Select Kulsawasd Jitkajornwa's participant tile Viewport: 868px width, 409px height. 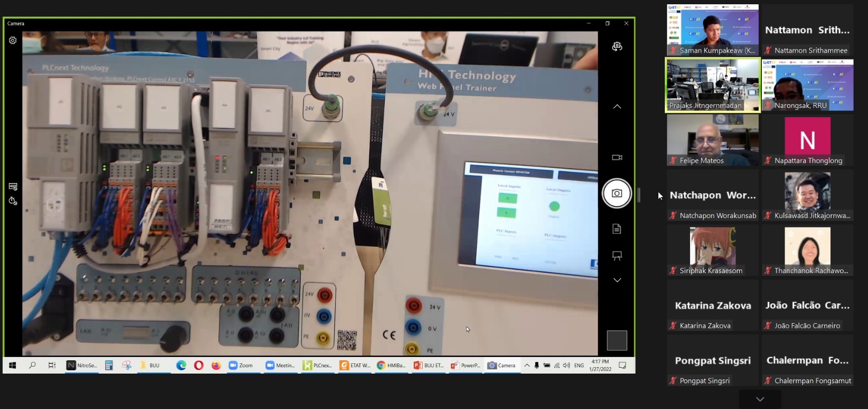coord(807,195)
